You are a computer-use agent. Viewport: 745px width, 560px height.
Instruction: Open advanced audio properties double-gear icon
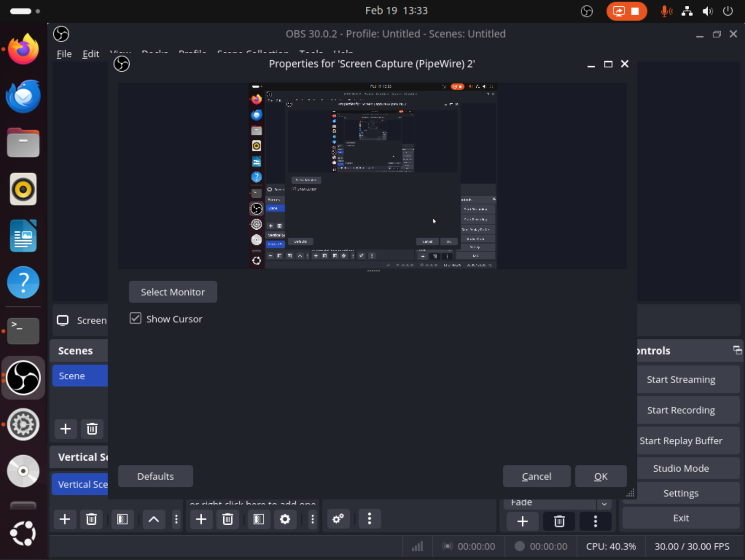pyautogui.click(x=338, y=519)
